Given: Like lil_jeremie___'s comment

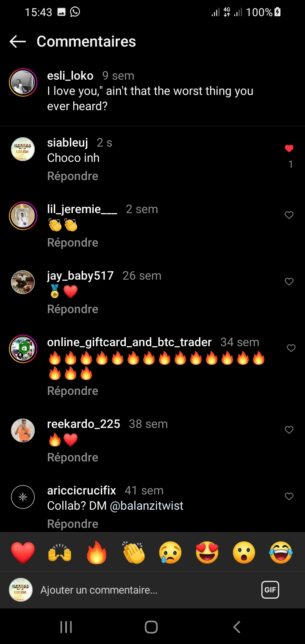Looking at the screenshot, I should coord(289,215).
